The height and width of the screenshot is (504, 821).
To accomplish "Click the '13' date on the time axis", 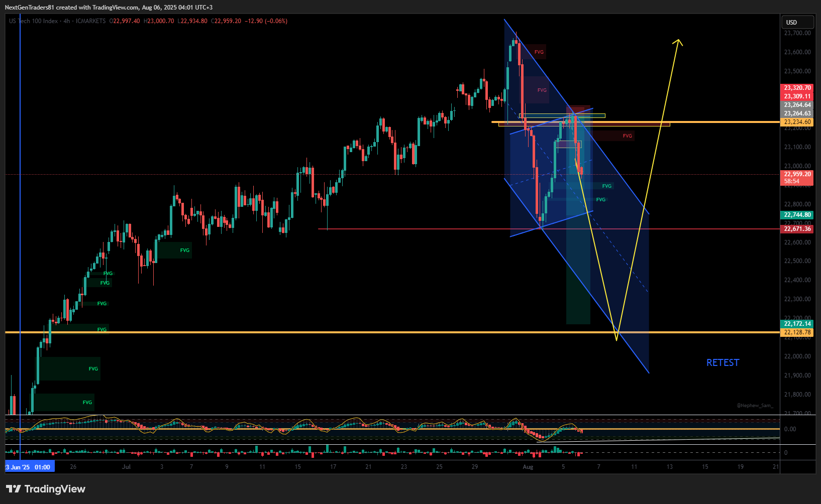I will click(x=670, y=467).
